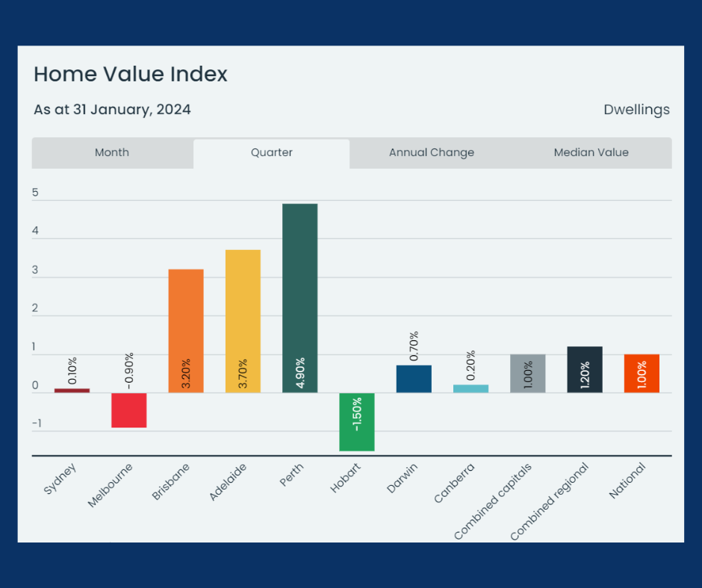Screen dimensions: 702x588
Task: Select the grey Combined capitals 1.00% bar
Action: click(528, 374)
